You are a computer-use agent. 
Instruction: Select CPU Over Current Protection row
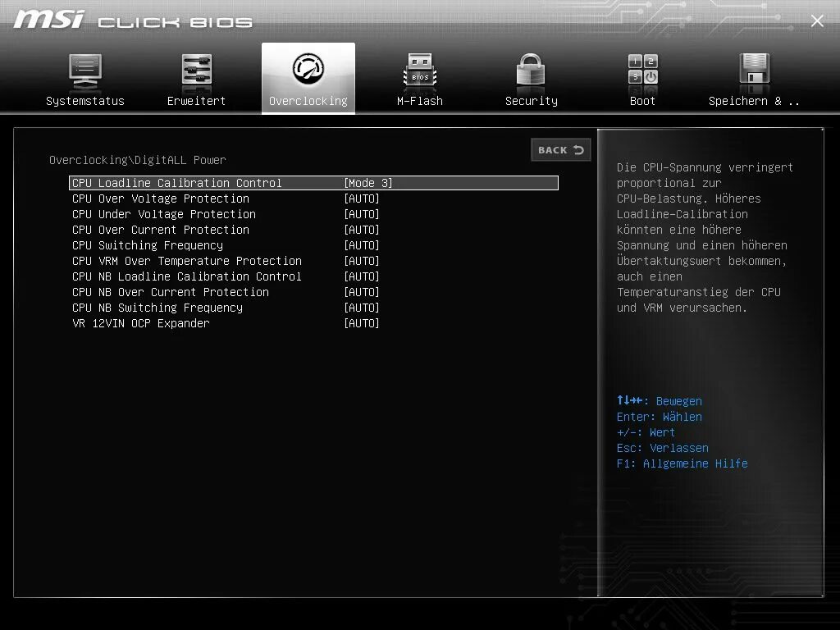(314, 230)
